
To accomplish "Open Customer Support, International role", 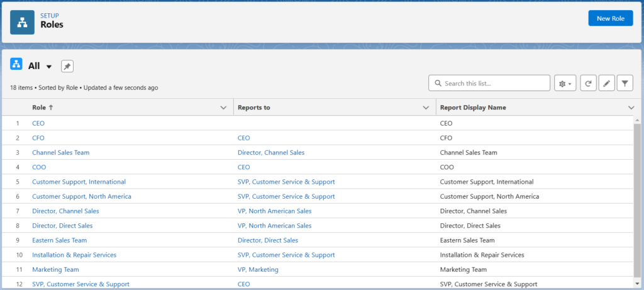I will tap(79, 182).
